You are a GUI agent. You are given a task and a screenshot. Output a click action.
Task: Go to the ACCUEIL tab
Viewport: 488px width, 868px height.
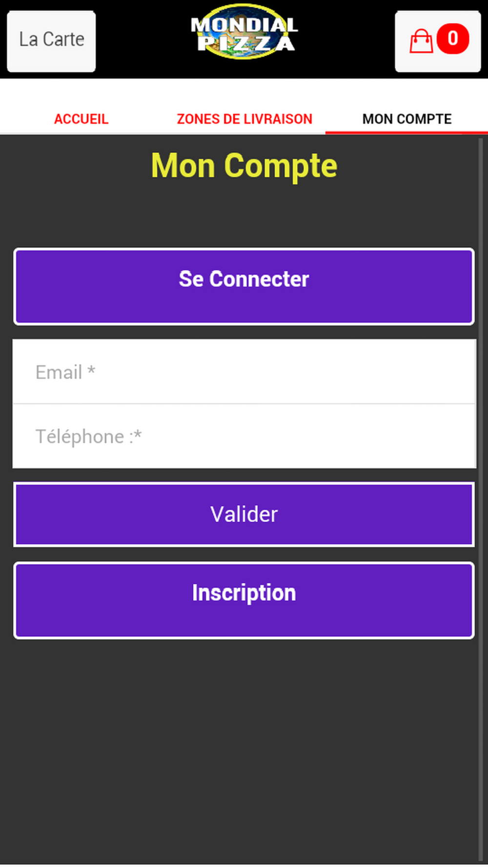coord(81,119)
